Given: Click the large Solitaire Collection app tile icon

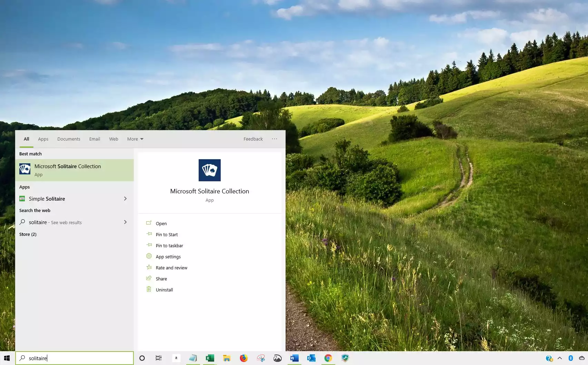Looking at the screenshot, I should click(210, 170).
